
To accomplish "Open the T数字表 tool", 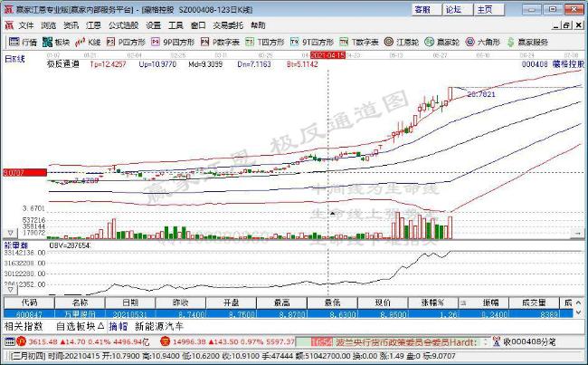I will coord(359,42).
